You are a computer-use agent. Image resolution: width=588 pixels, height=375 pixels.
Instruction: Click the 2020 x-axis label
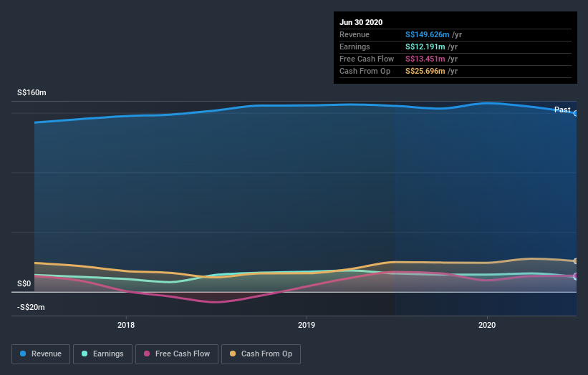(487, 325)
